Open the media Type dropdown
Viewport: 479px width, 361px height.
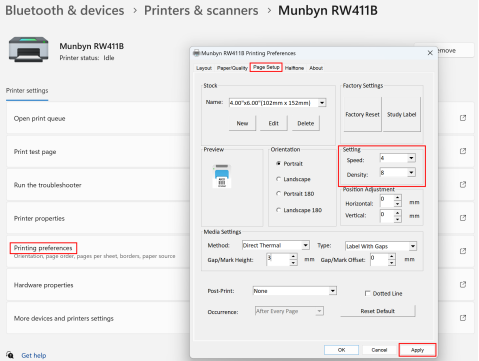click(x=413, y=246)
